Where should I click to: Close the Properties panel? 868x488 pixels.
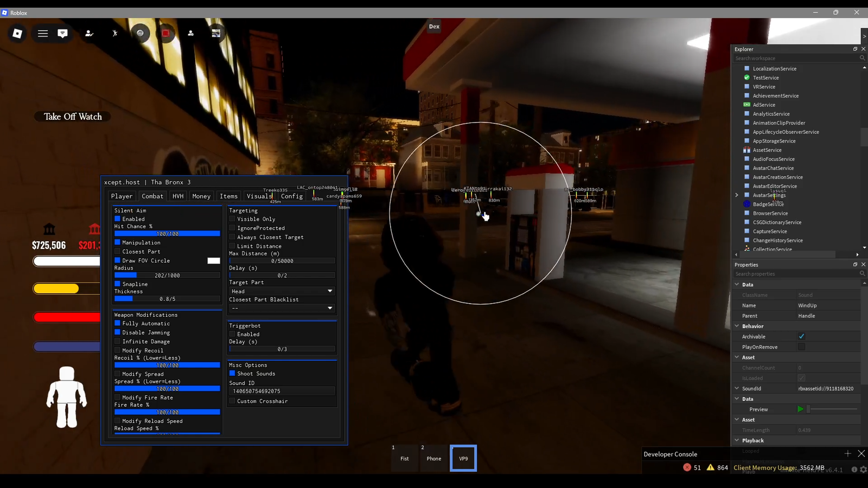863,265
